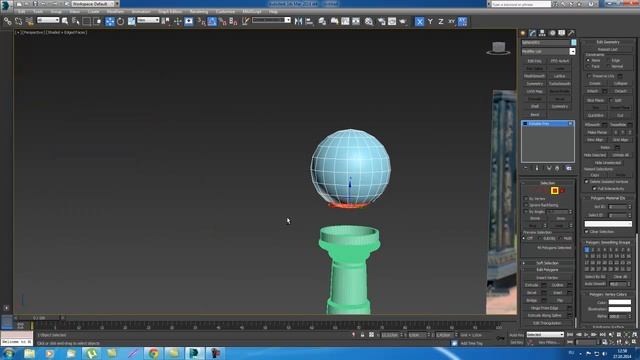The image size is (640, 360).
Task: Toggle the Angle Snap icon
Action: pyautogui.click(x=212, y=22)
